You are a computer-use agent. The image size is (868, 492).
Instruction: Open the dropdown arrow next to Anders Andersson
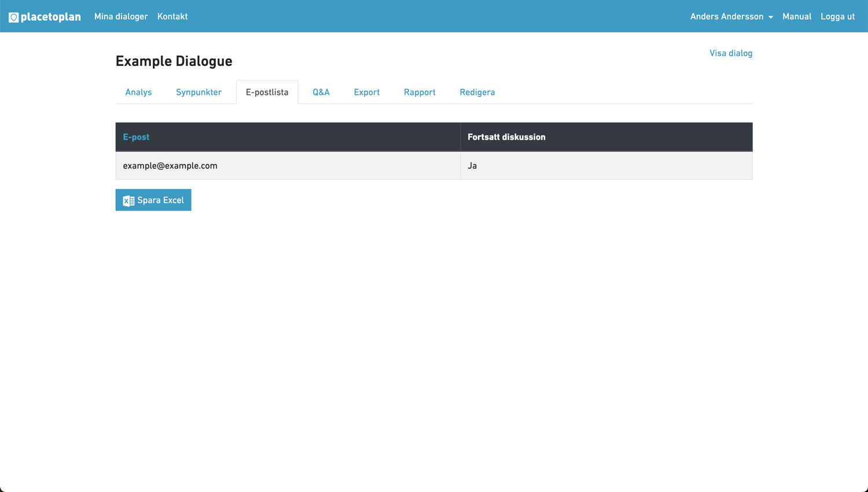771,17
